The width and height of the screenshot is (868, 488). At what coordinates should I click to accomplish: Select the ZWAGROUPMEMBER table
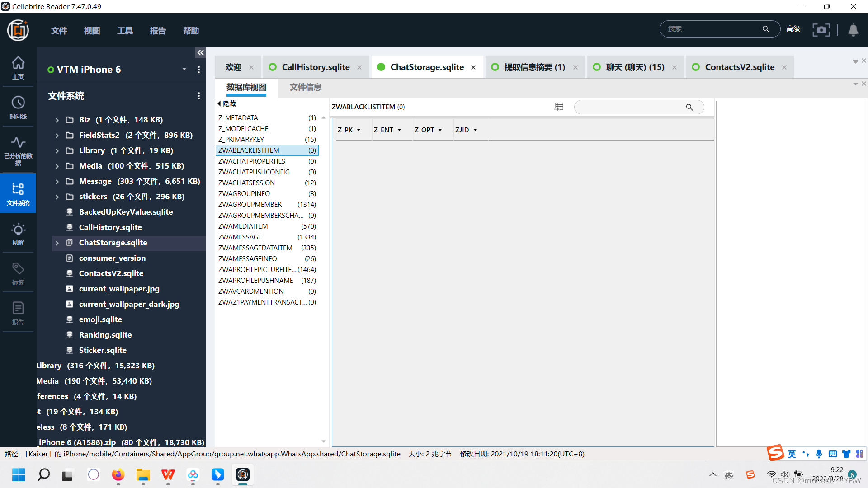[x=267, y=205]
